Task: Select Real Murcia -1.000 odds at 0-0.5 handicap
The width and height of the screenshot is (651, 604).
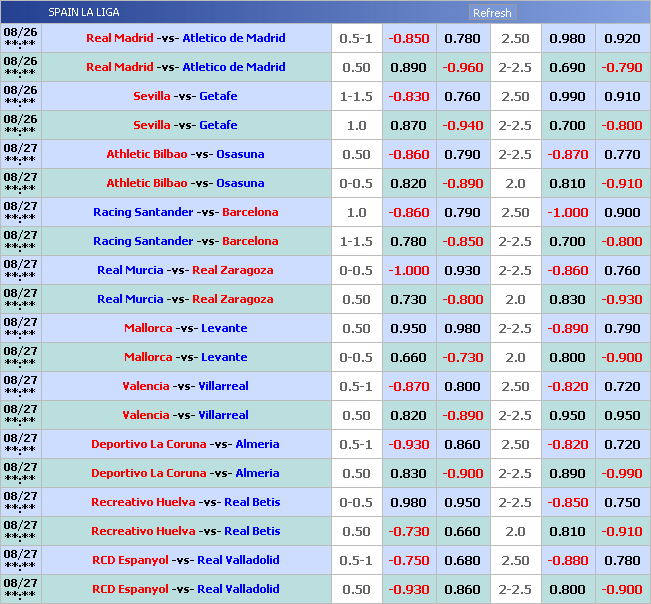Action: [x=409, y=271]
